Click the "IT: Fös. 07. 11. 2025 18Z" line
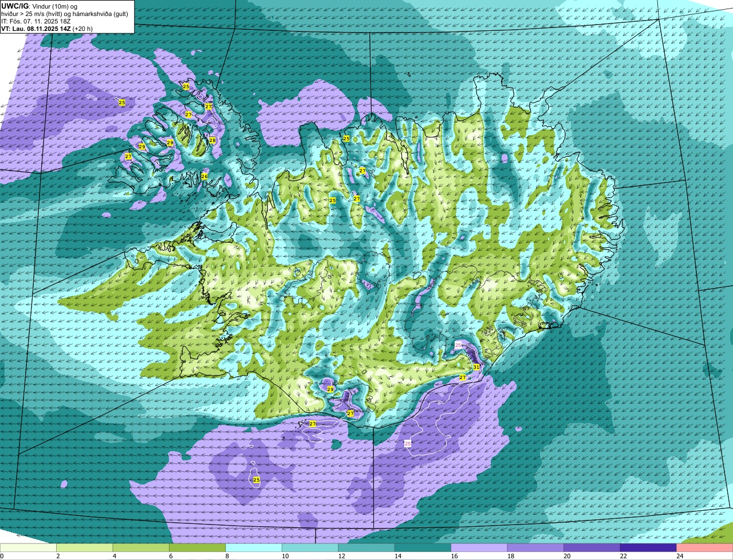Image resolution: width=733 pixels, height=560 pixels. [x=37, y=21]
